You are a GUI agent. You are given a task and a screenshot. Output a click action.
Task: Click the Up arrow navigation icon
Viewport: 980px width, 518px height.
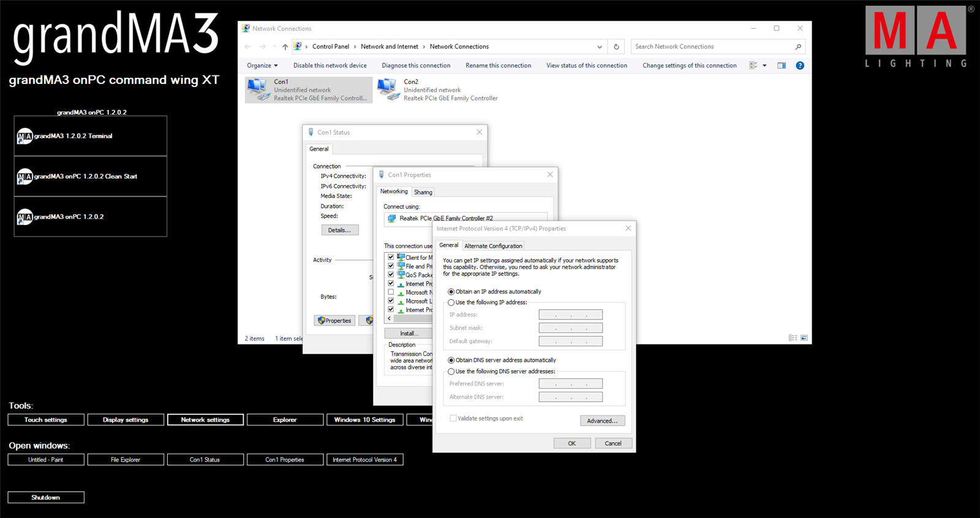(x=285, y=47)
